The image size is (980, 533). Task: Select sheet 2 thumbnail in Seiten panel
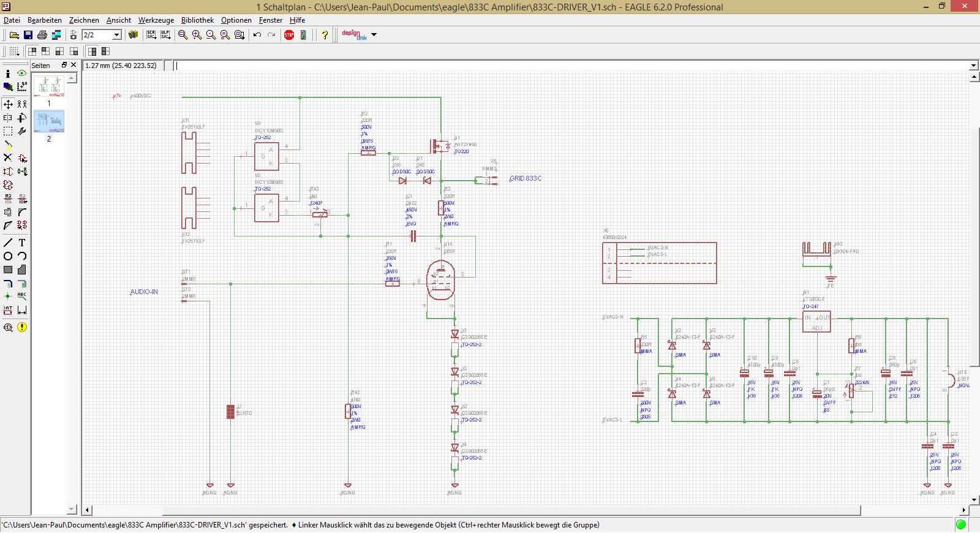coord(49,122)
